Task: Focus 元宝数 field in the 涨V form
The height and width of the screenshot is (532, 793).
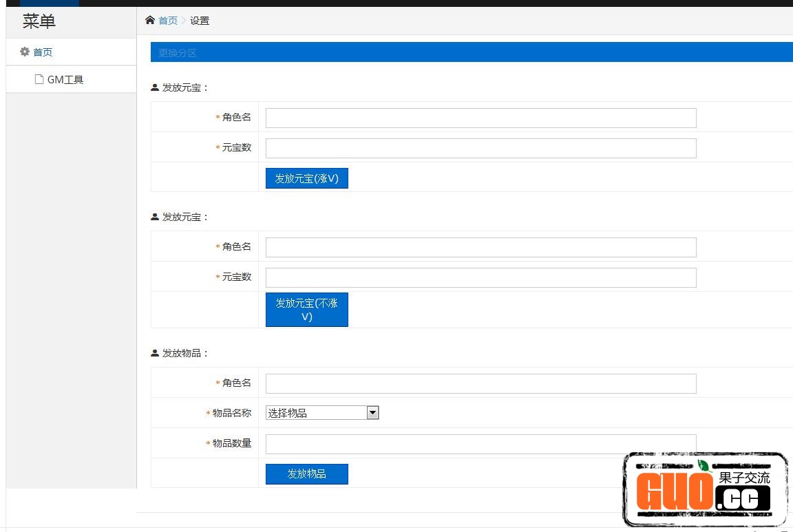Action: coord(480,148)
